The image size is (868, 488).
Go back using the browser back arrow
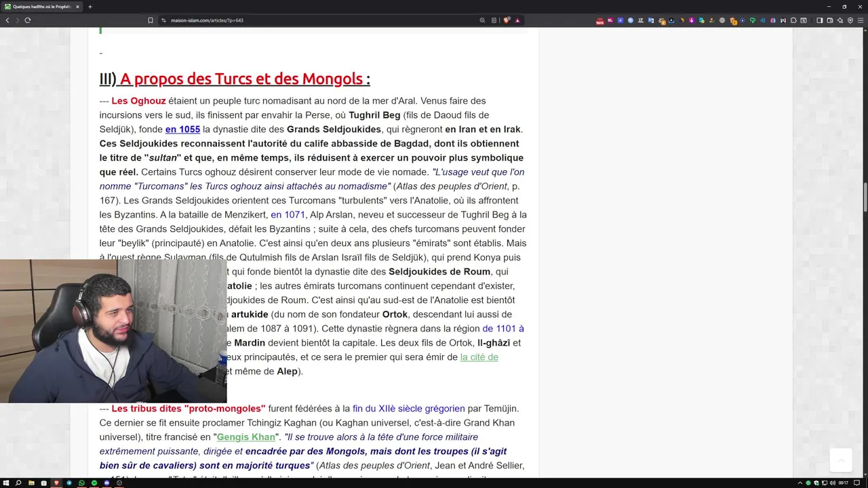click(7, 20)
